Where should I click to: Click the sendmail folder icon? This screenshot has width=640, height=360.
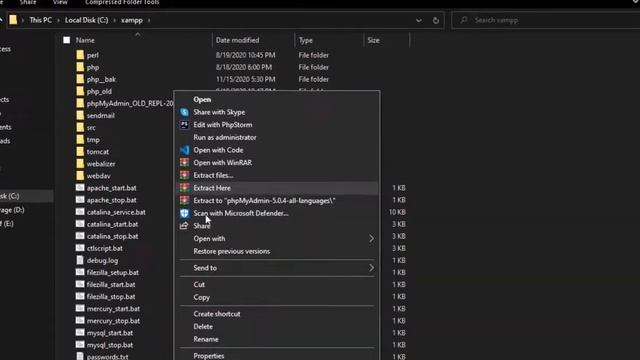pyautogui.click(x=80, y=115)
